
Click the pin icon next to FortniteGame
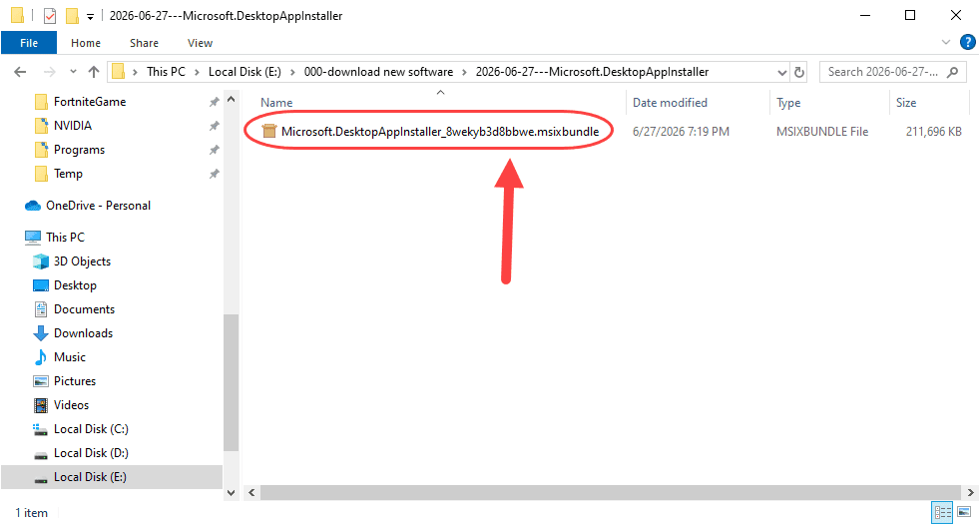(x=214, y=102)
